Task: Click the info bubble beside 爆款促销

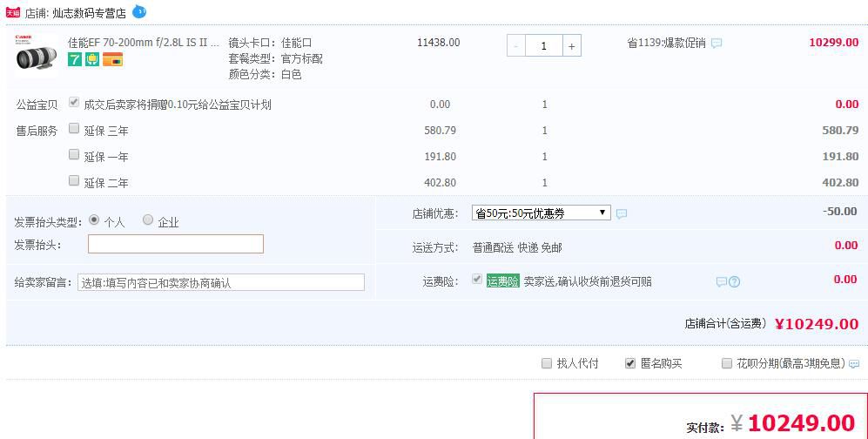Action: point(717,44)
